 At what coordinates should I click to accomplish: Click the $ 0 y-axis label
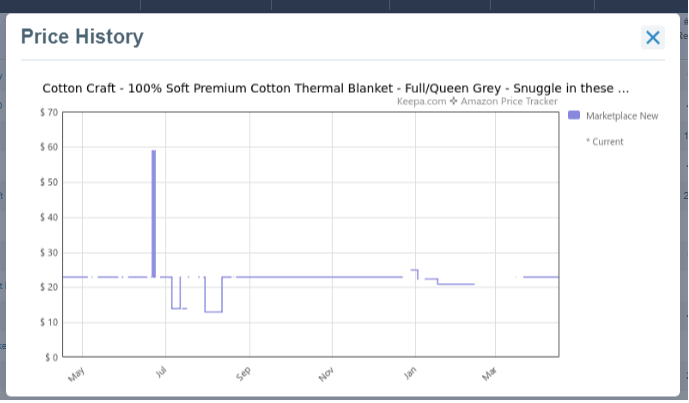[51, 358]
